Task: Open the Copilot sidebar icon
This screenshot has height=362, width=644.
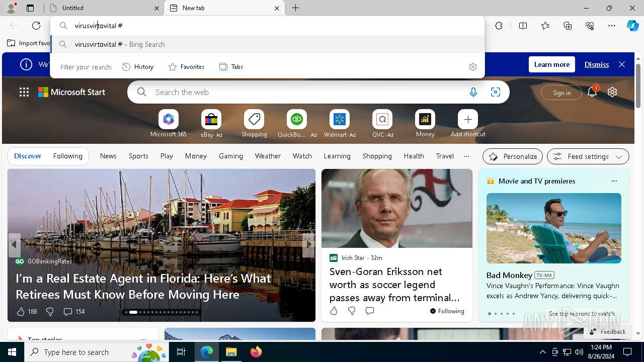Action: pyautogui.click(x=632, y=26)
